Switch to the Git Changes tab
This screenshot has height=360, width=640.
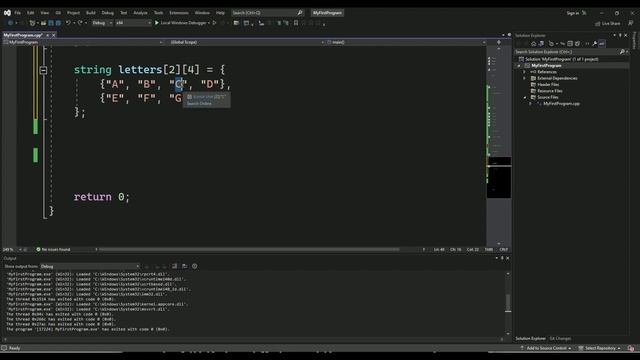[x=560, y=339]
